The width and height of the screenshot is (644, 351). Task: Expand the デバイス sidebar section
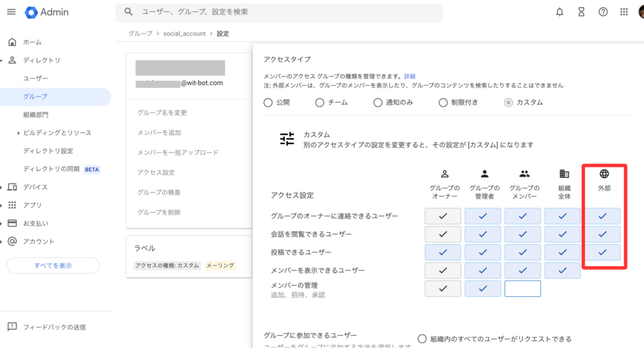(x=3, y=187)
